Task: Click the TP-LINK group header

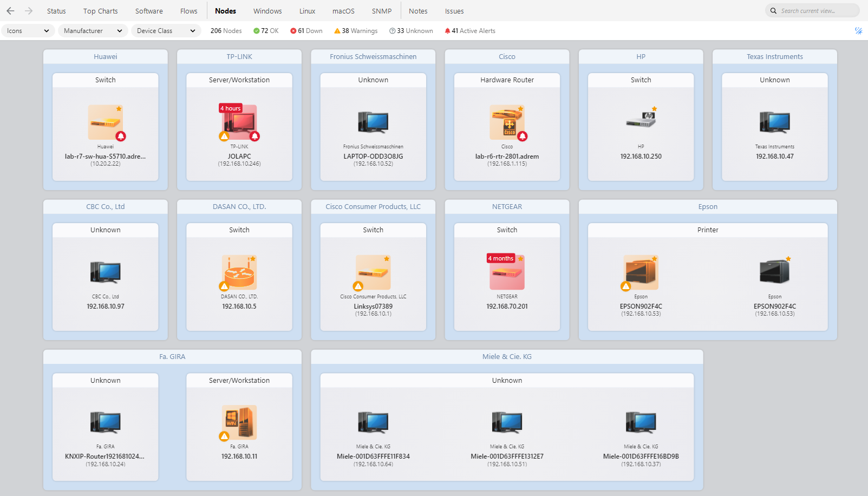Action: pyautogui.click(x=239, y=56)
